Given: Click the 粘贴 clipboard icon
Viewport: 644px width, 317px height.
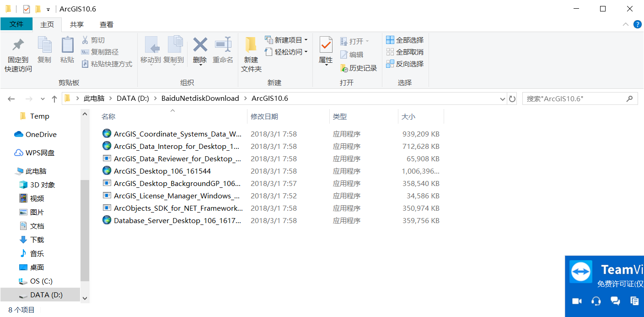Looking at the screenshot, I should (x=67, y=45).
